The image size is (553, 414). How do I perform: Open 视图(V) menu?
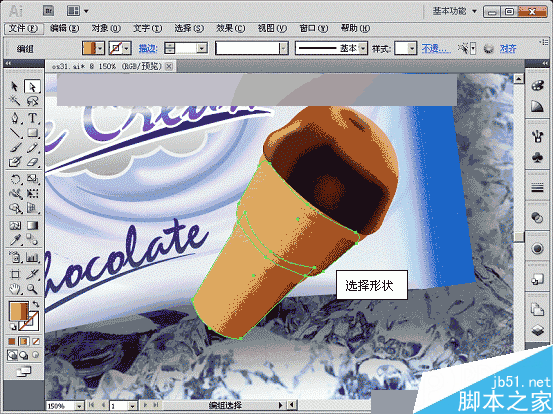click(272, 28)
